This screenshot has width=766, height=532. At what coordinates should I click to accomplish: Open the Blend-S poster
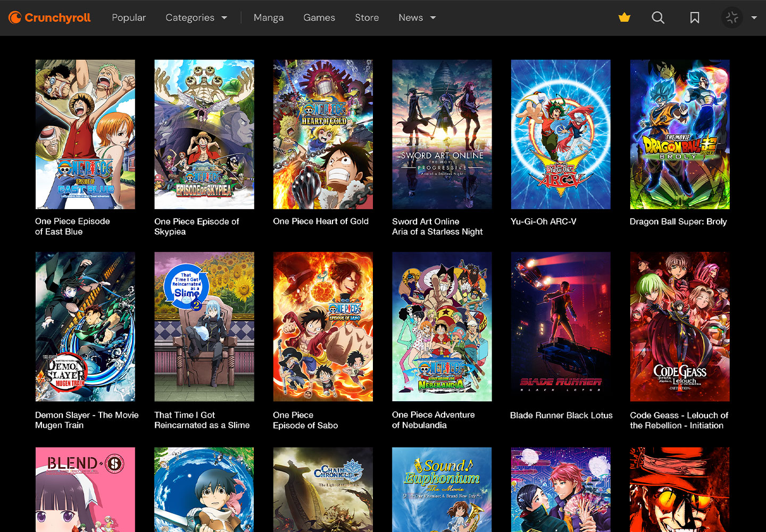[85, 489]
